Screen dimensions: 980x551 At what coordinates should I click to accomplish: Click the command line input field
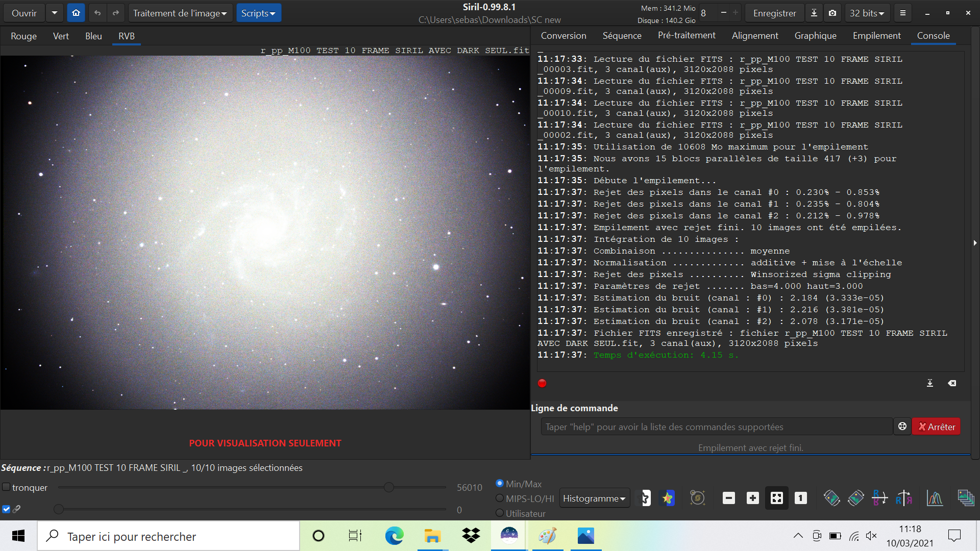click(x=716, y=427)
